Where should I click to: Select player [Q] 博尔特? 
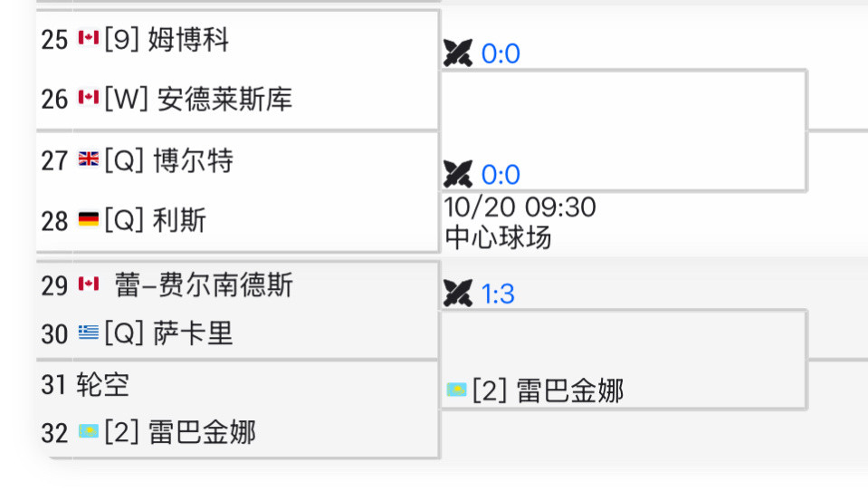click(193, 161)
